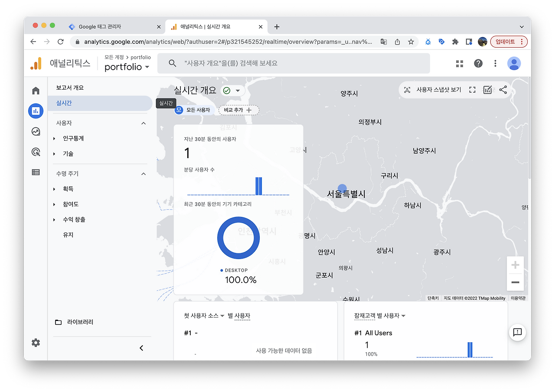This screenshot has height=392, width=555.
Task: Click the DESKTOP donut chart ring
Action: click(x=238, y=238)
